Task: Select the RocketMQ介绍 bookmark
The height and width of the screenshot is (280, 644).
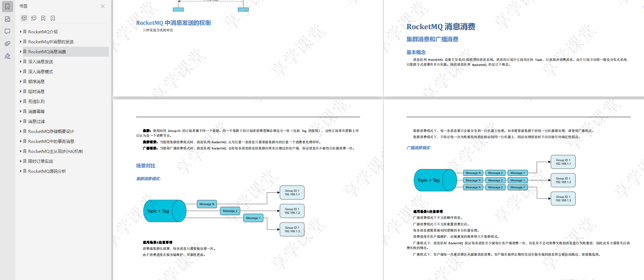Action: [x=43, y=32]
